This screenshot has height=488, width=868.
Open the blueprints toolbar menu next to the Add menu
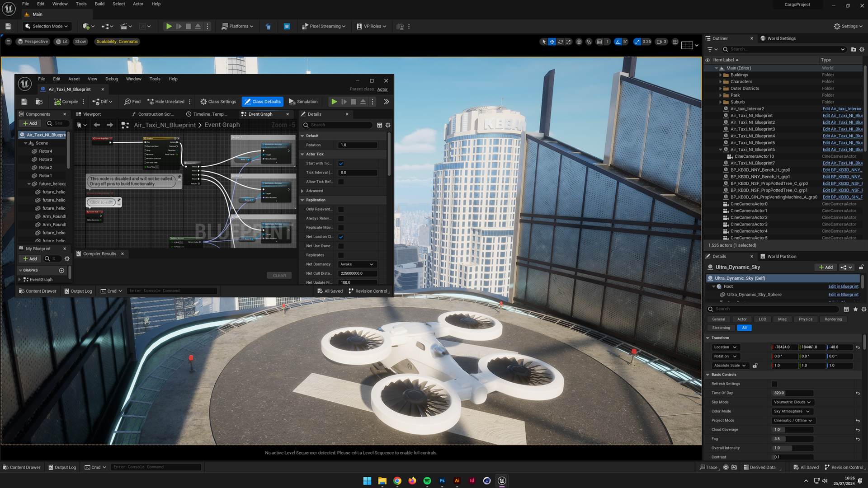pos(107,26)
